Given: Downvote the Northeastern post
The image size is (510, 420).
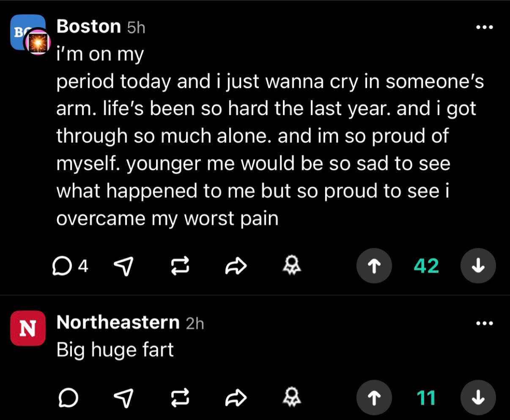Looking at the screenshot, I should point(478,398).
